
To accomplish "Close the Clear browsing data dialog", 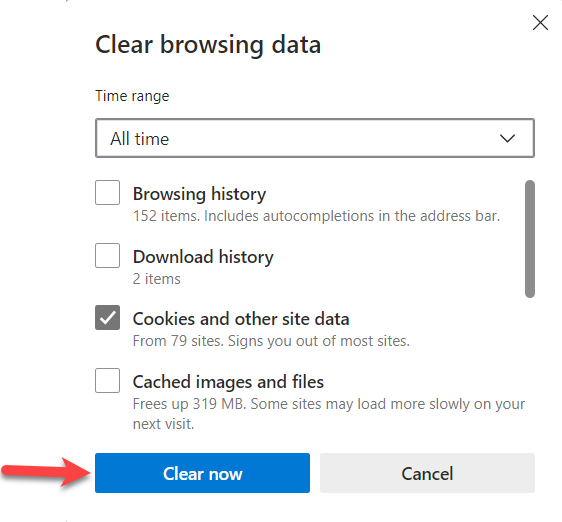I will 540,23.
